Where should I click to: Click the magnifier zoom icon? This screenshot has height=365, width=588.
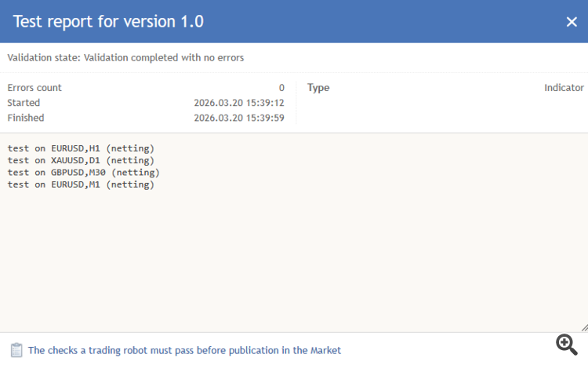[567, 343]
